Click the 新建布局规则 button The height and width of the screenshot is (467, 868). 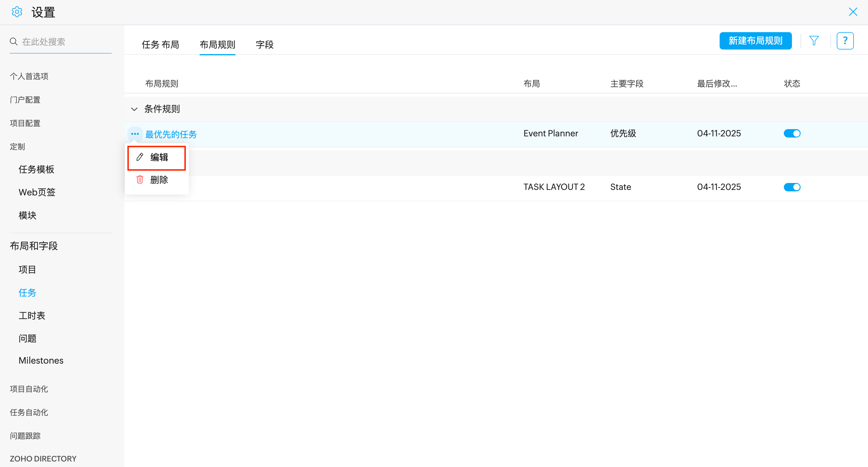click(755, 41)
